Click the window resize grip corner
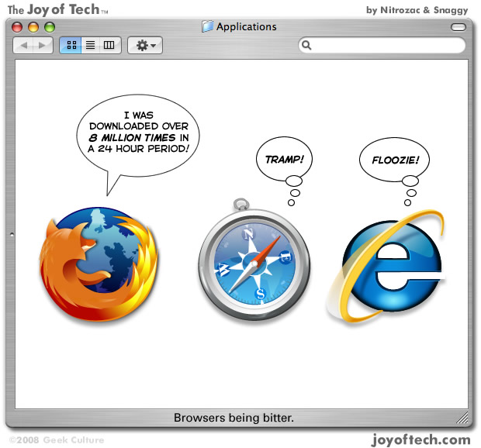The height and width of the screenshot is (448, 481). click(464, 419)
